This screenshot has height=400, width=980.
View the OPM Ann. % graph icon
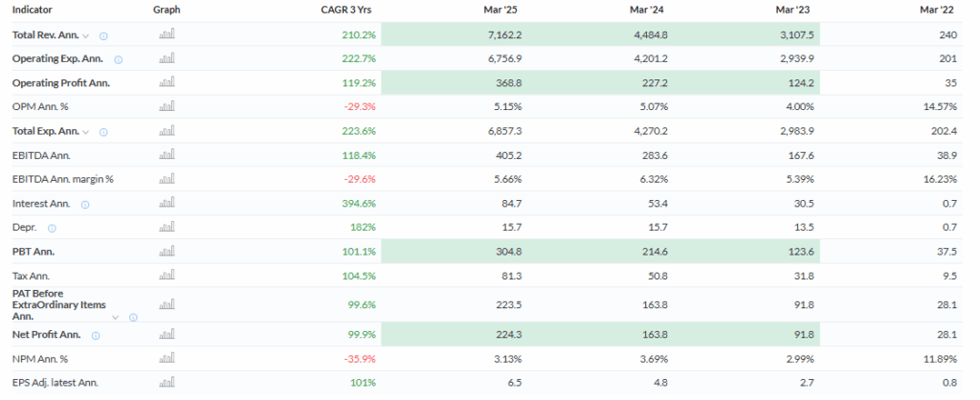click(167, 107)
